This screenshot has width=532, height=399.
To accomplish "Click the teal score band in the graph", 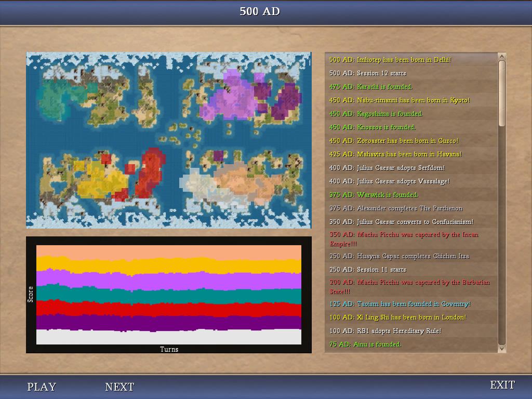I will [x=169, y=296].
